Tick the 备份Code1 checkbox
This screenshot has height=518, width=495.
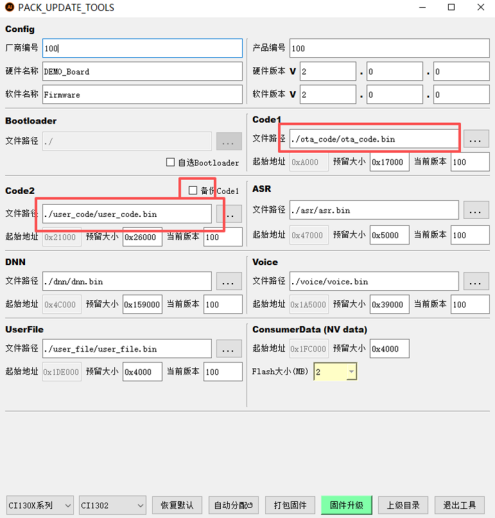193,190
